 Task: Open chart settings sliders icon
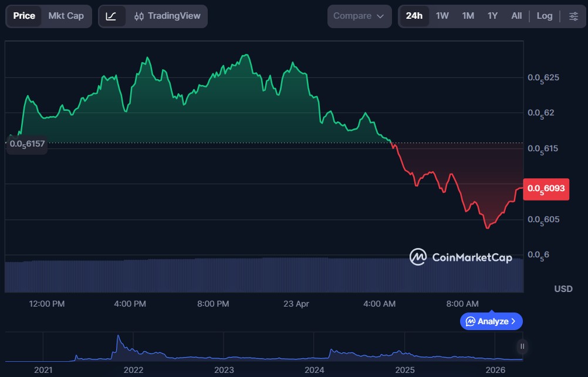[x=573, y=16]
